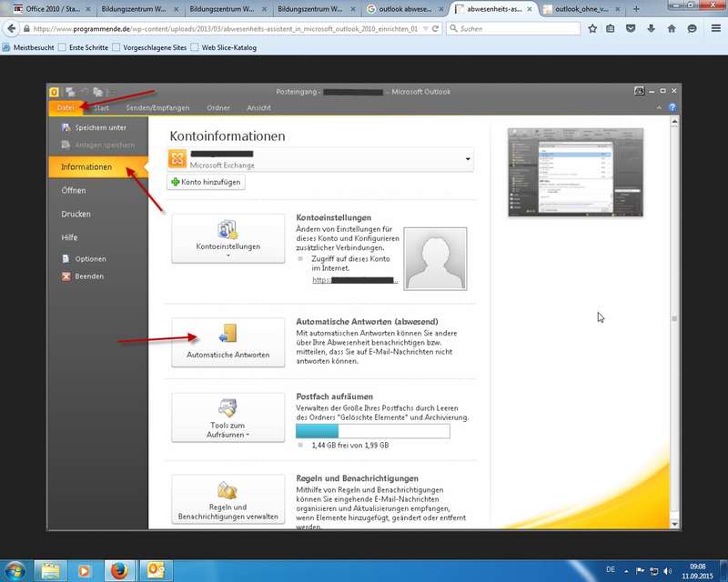728x582 pixels.
Task: Click the Hello chat bubble icon
Action: (x=692, y=29)
